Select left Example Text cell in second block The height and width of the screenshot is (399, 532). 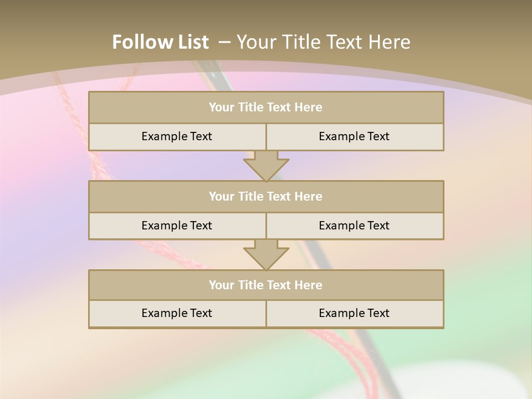coord(177,226)
